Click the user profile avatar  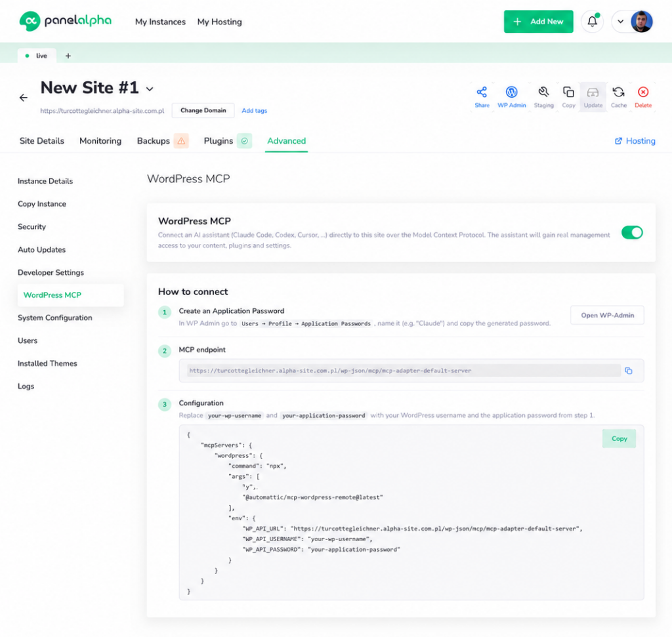641,22
